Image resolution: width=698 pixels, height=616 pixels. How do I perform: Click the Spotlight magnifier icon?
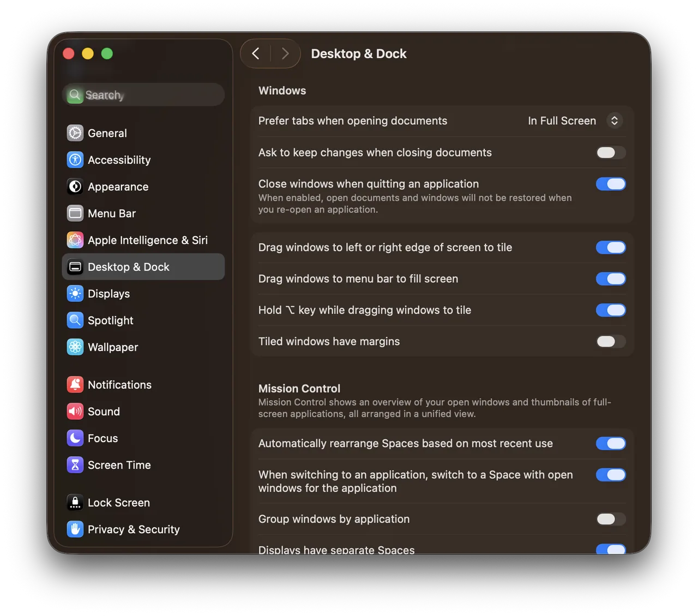[x=75, y=320]
